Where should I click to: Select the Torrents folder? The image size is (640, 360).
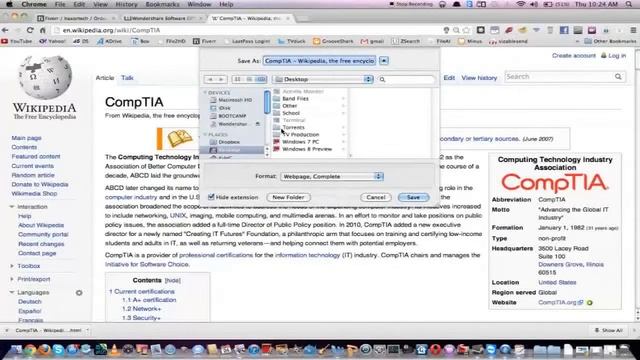[x=293, y=127]
